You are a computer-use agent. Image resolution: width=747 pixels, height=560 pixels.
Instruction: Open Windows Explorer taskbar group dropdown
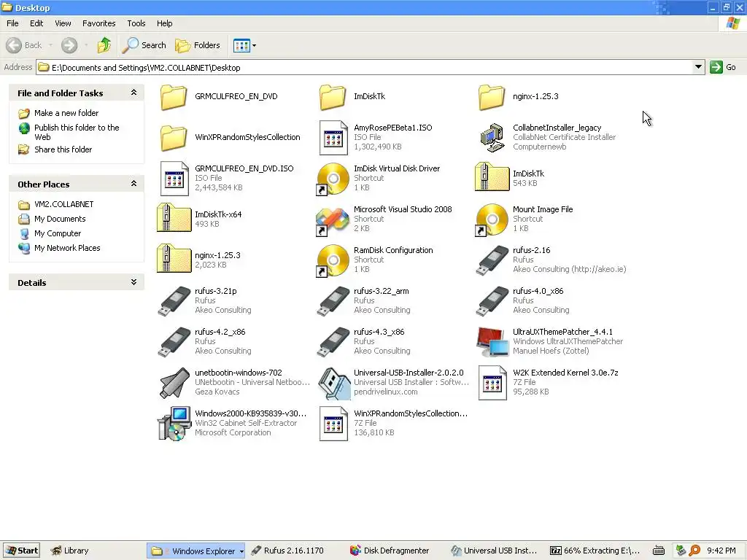tap(241, 551)
